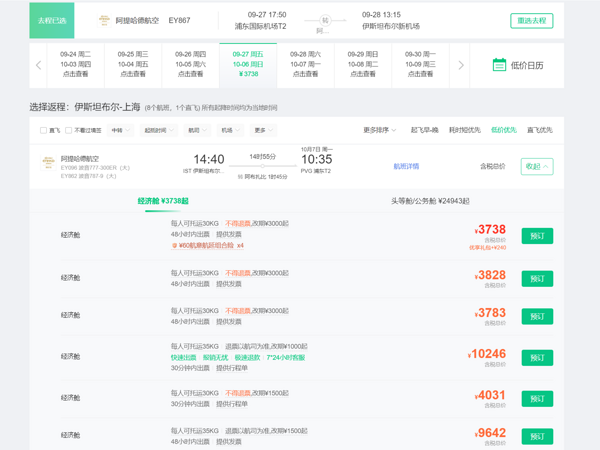Open the 更多排序 sort dropdown

point(380,130)
